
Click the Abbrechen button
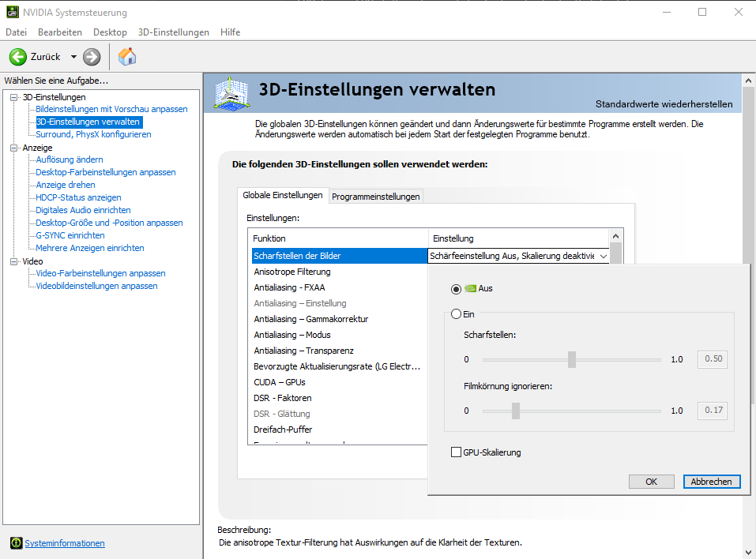click(x=711, y=482)
